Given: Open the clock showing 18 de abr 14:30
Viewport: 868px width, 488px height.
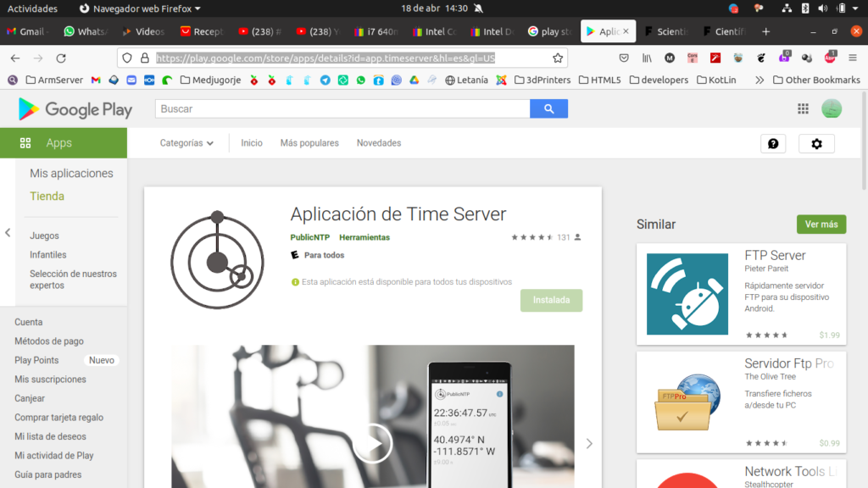Looking at the screenshot, I should (435, 8).
